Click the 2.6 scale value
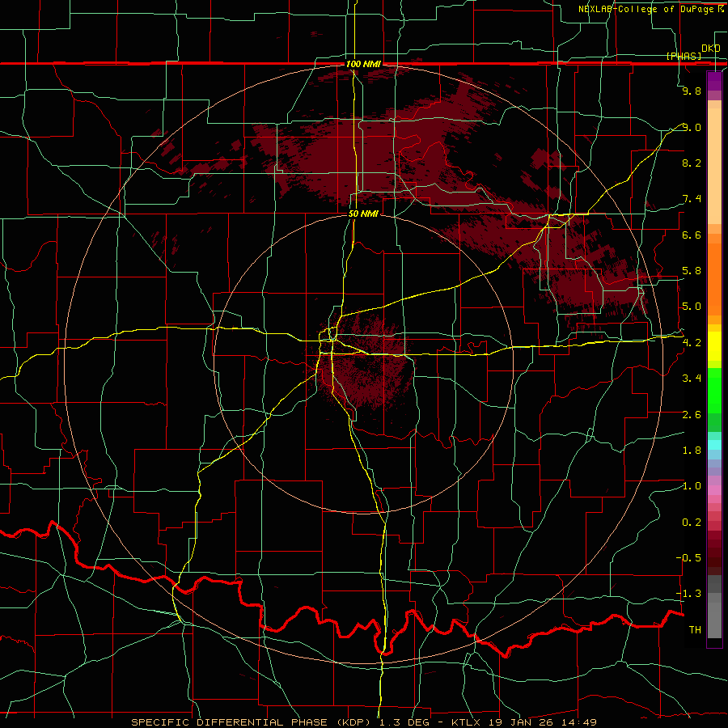 692,415
